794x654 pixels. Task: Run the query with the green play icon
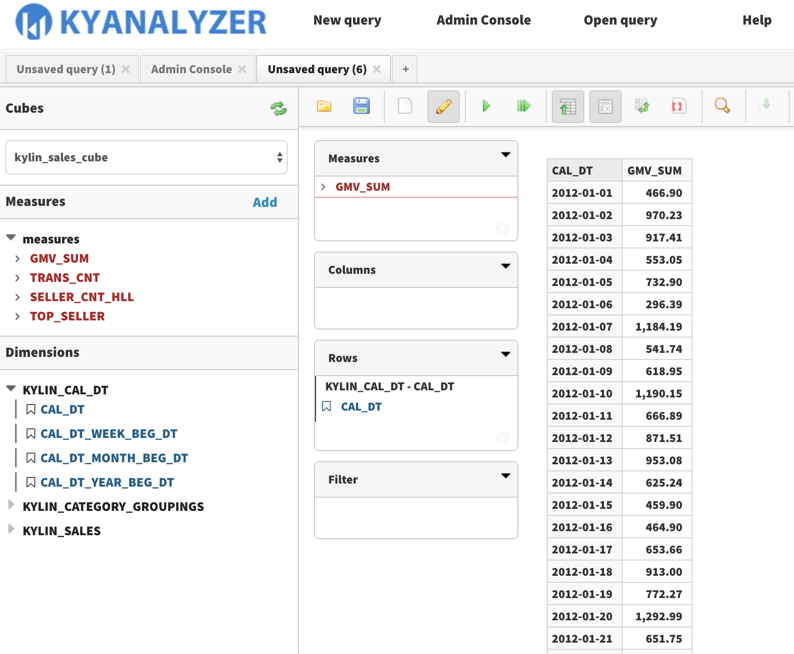tap(486, 106)
